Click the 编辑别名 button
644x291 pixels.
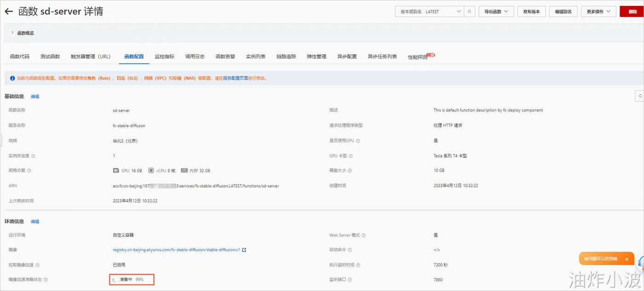tap(563, 12)
